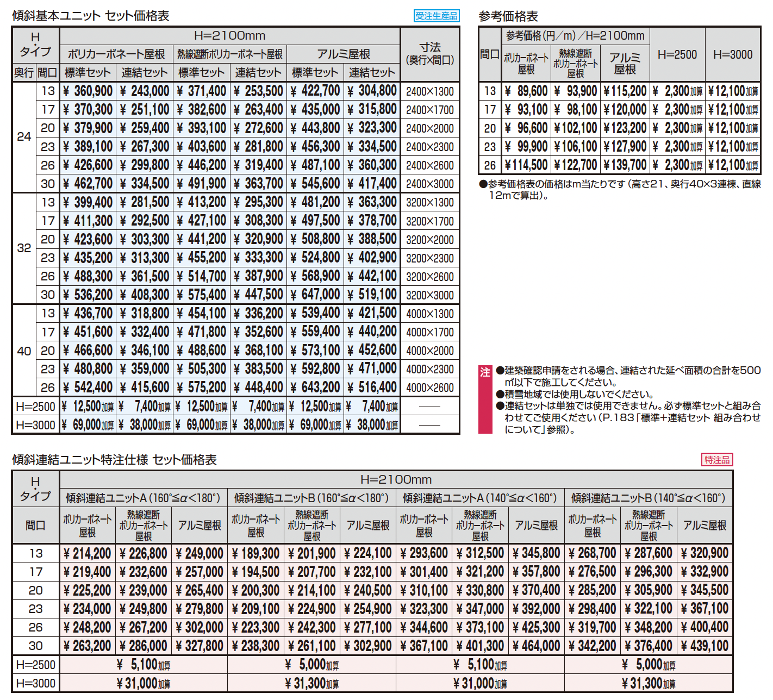Click the H=3000 row label in basic unit table

[36, 425]
